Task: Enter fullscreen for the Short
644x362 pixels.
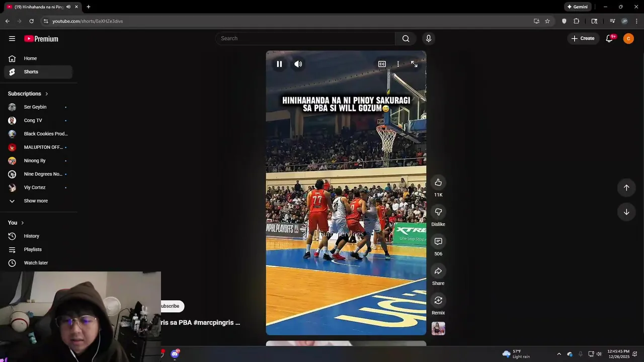Action: pyautogui.click(x=414, y=64)
